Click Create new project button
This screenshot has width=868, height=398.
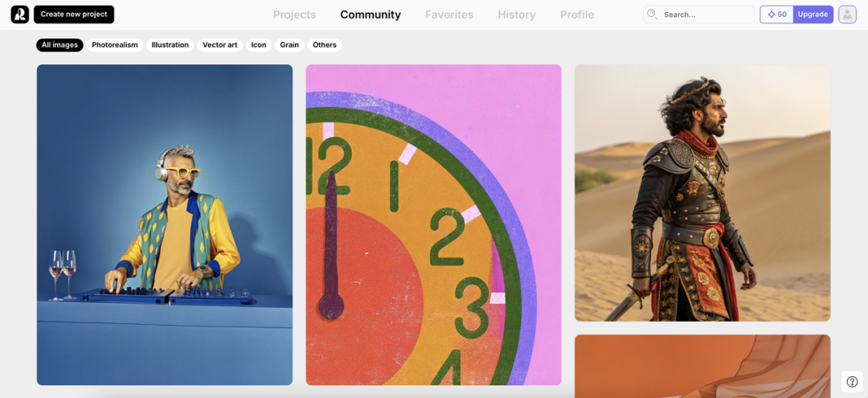point(74,14)
